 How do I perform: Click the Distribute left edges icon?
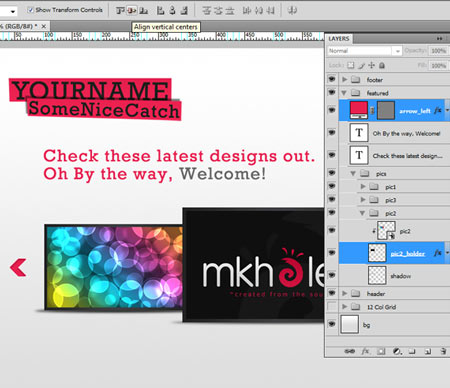click(x=247, y=11)
